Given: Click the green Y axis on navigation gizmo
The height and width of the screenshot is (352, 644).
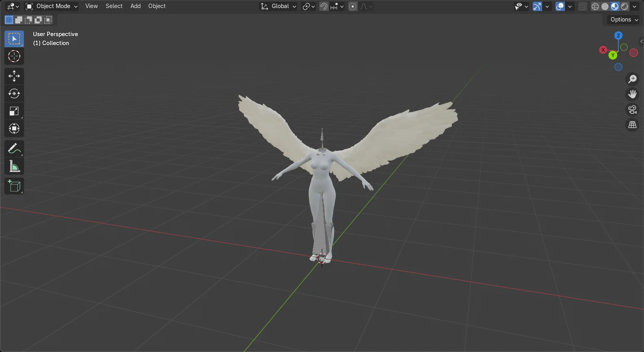Looking at the screenshot, I should [613, 55].
